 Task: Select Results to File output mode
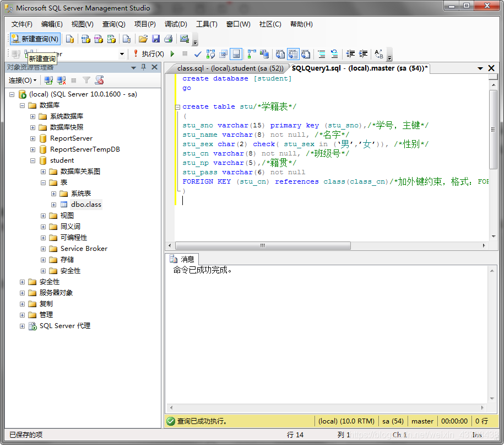(306, 54)
